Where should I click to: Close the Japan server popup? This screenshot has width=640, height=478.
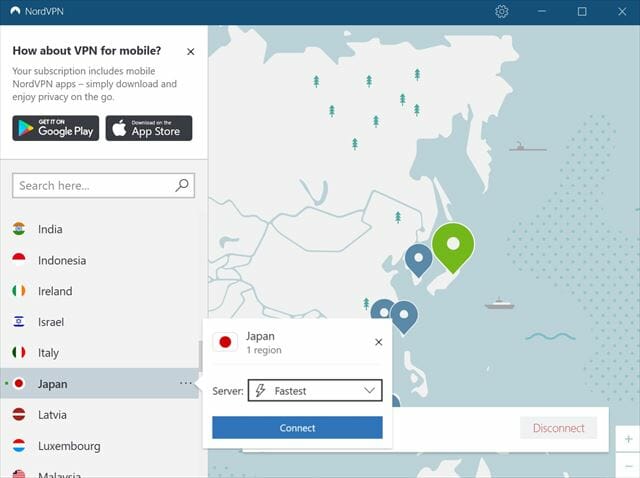[x=378, y=342]
